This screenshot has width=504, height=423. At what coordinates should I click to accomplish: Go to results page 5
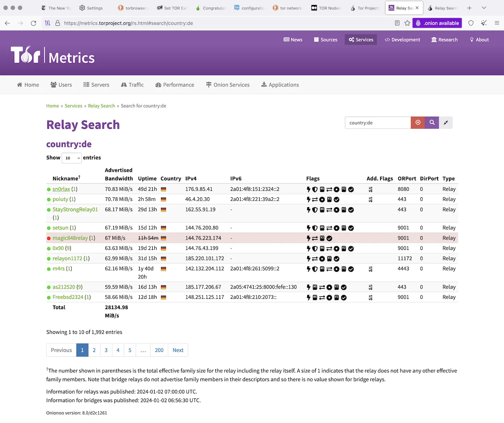click(x=130, y=350)
